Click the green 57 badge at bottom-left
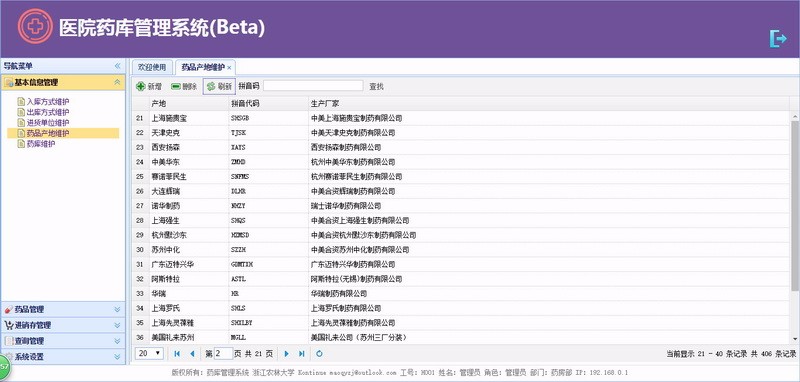This screenshot has width=800, height=382. 4,367
